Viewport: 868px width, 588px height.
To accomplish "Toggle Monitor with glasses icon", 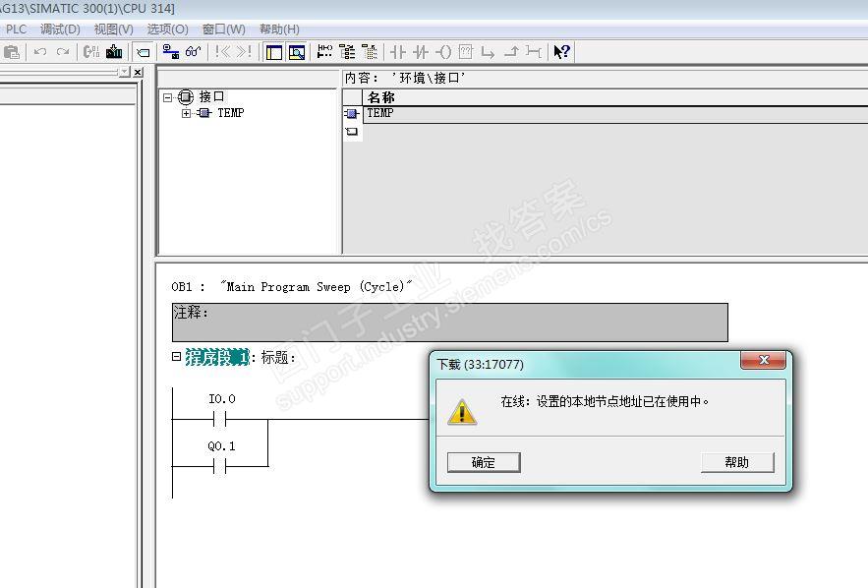I will tap(193, 52).
